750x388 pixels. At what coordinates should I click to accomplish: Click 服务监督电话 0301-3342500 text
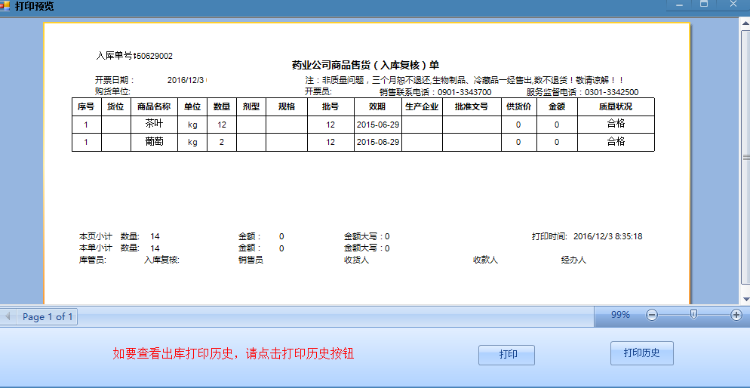click(583, 92)
